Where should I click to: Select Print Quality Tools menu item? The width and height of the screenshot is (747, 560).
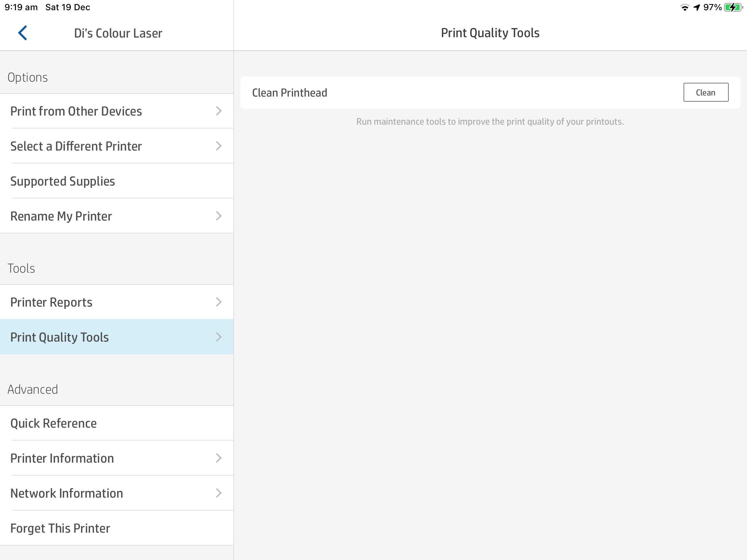[59, 337]
